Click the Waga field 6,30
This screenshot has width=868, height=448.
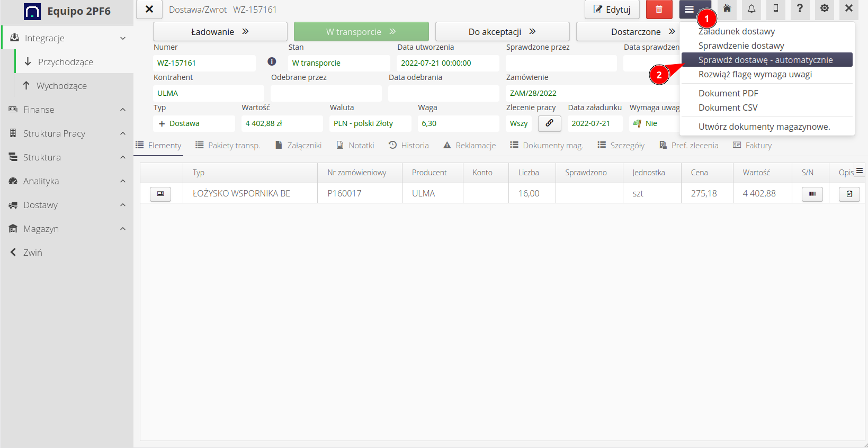459,123
